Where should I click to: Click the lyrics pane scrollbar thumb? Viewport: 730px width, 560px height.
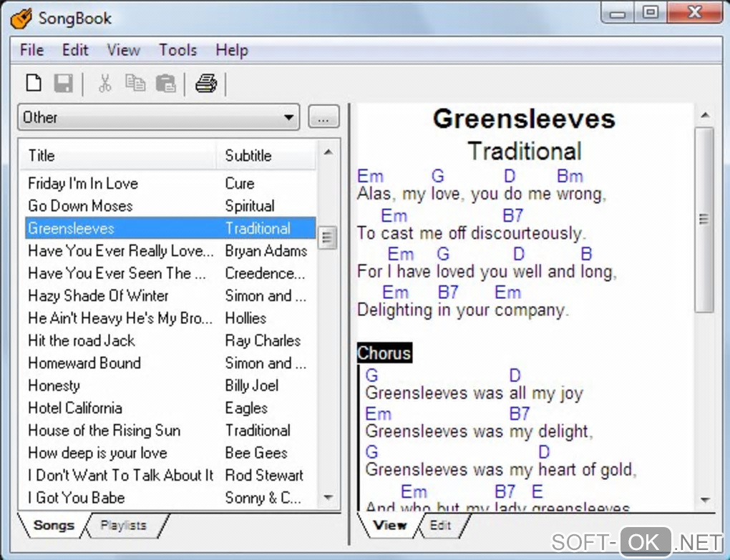704,220
